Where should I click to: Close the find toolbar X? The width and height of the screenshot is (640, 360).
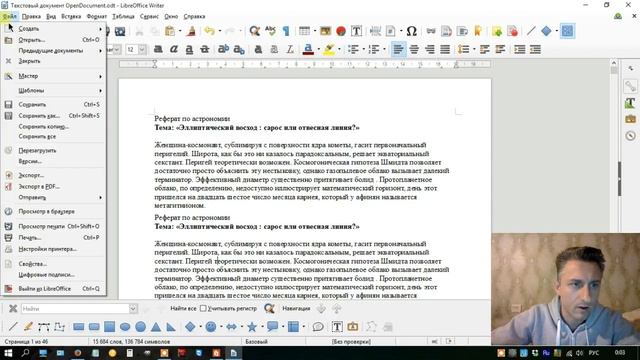pyautogui.click(x=13, y=309)
